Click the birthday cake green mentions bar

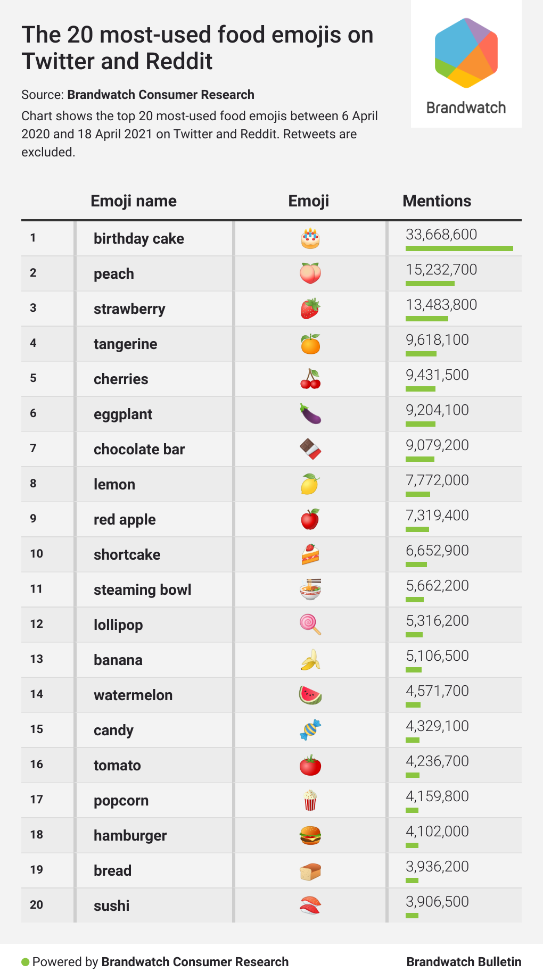click(x=459, y=248)
